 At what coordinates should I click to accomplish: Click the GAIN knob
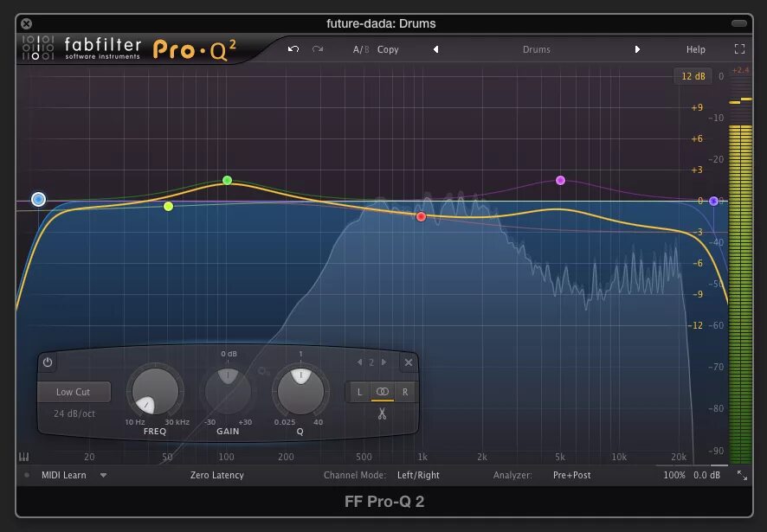click(227, 391)
